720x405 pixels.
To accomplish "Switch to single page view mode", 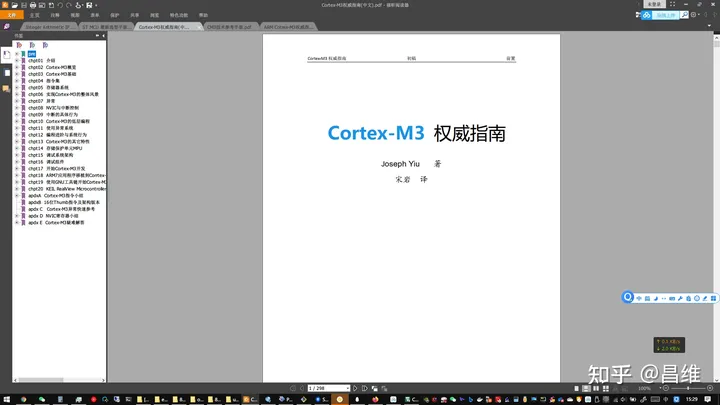I will pyautogui.click(x=577, y=388).
